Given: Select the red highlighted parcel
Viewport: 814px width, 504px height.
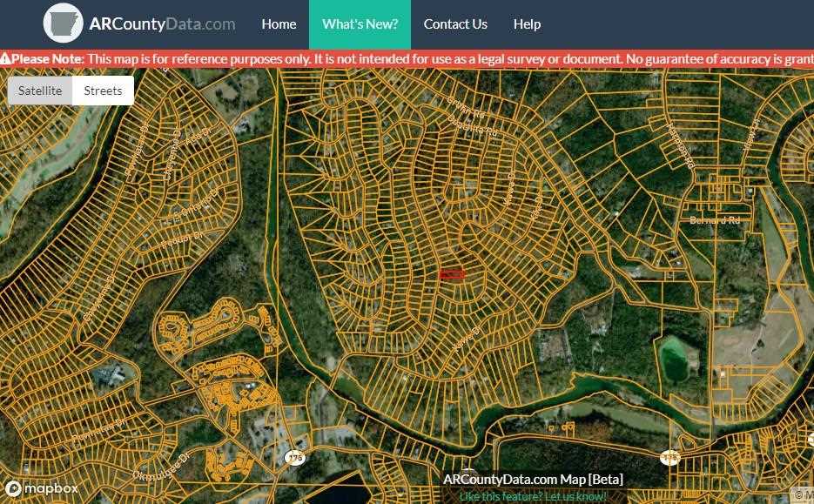Looking at the screenshot, I should tap(451, 275).
